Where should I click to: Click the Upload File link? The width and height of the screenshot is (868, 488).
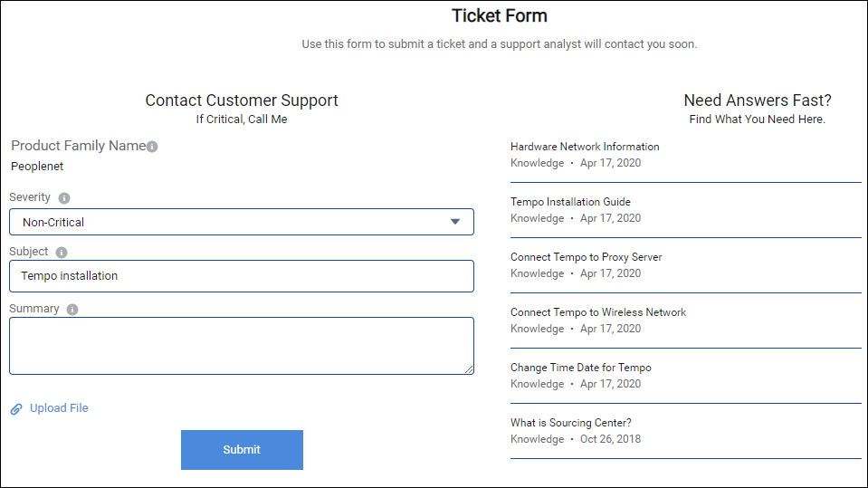pos(59,408)
